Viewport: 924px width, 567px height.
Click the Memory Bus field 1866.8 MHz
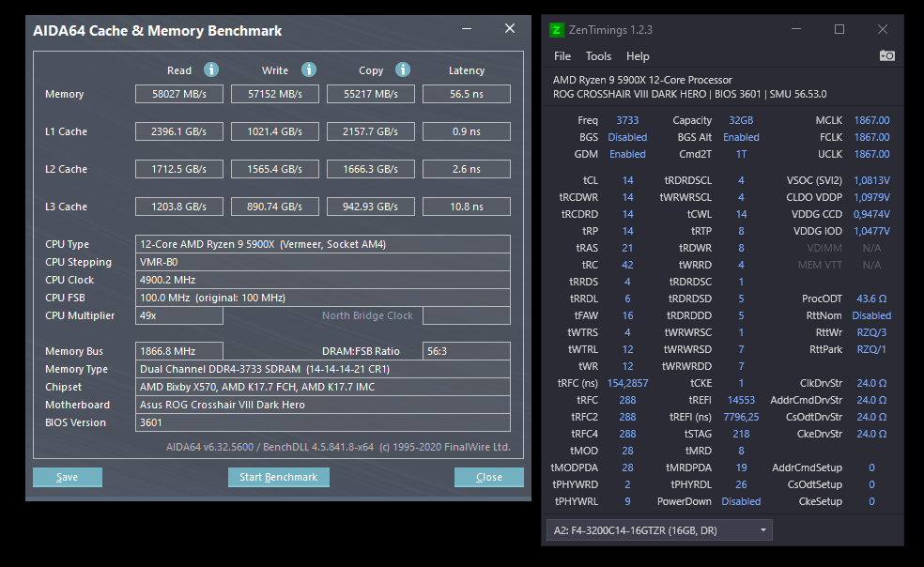pyautogui.click(x=179, y=351)
